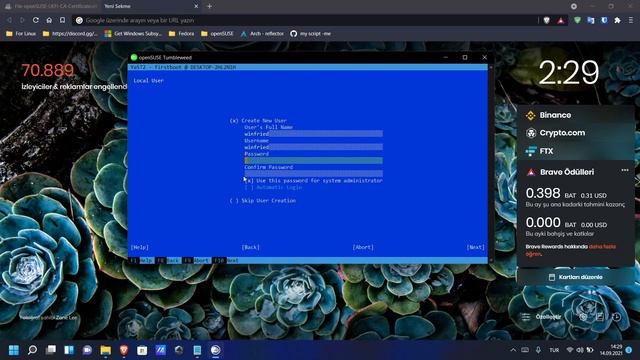Click the browser back arrow
This screenshot has width=640, height=360.
click(x=9, y=20)
